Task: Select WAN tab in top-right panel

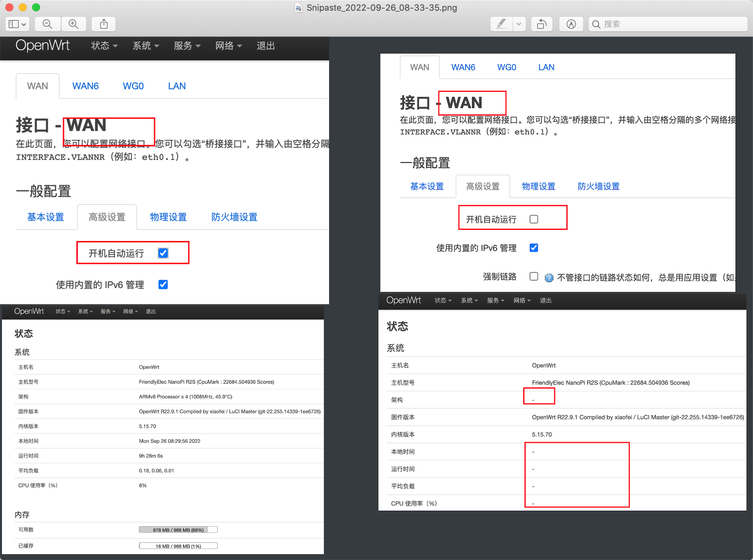Action: point(420,67)
